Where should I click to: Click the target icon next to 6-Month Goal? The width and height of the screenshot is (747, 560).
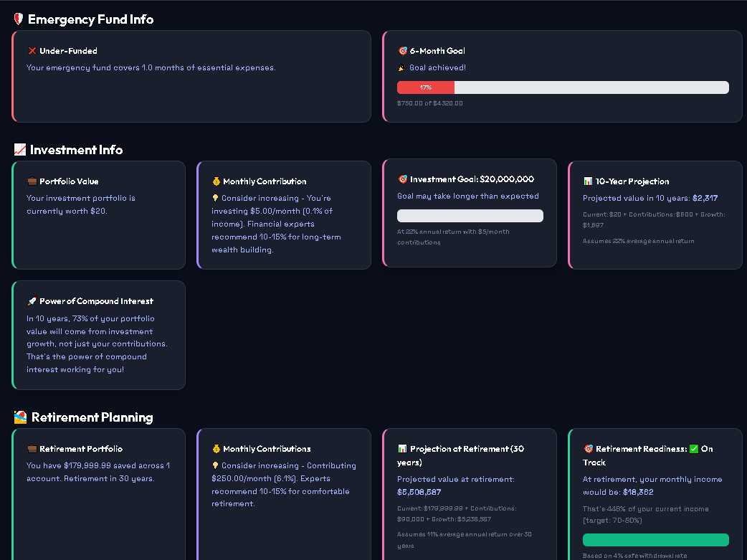[x=403, y=51]
